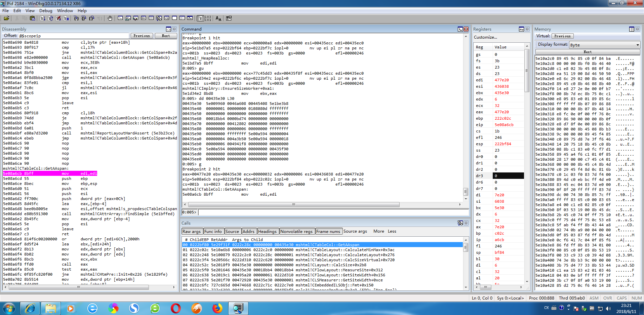644x315 pixels.
Task: Click the Disassembly window horizontal scrollbar thumb
Action: 78,287
